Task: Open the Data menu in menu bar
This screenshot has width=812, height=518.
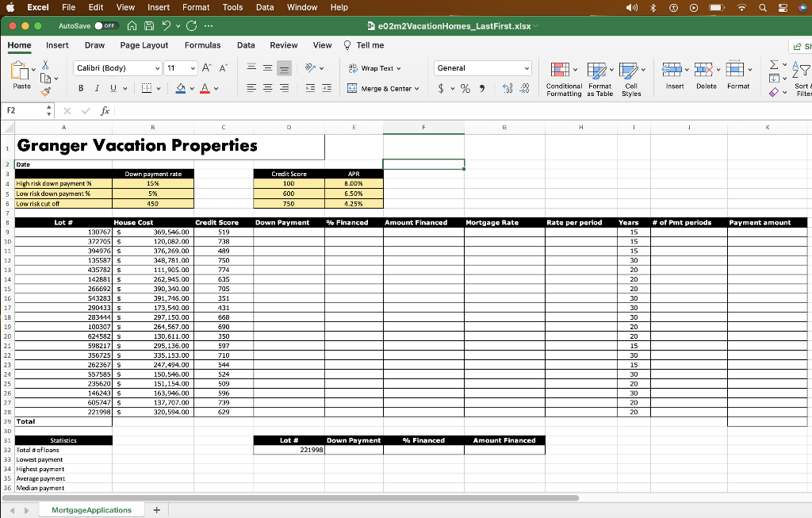Action: (265, 7)
